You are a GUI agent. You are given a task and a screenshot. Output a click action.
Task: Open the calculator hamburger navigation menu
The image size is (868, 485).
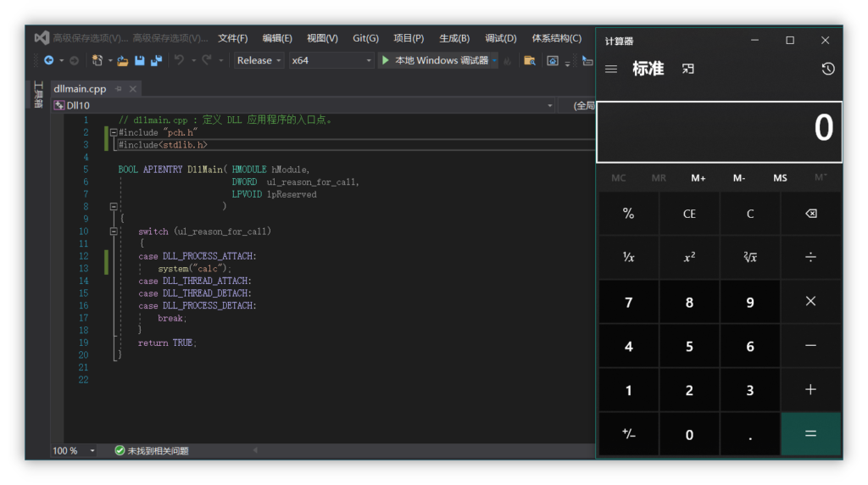(x=611, y=70)
